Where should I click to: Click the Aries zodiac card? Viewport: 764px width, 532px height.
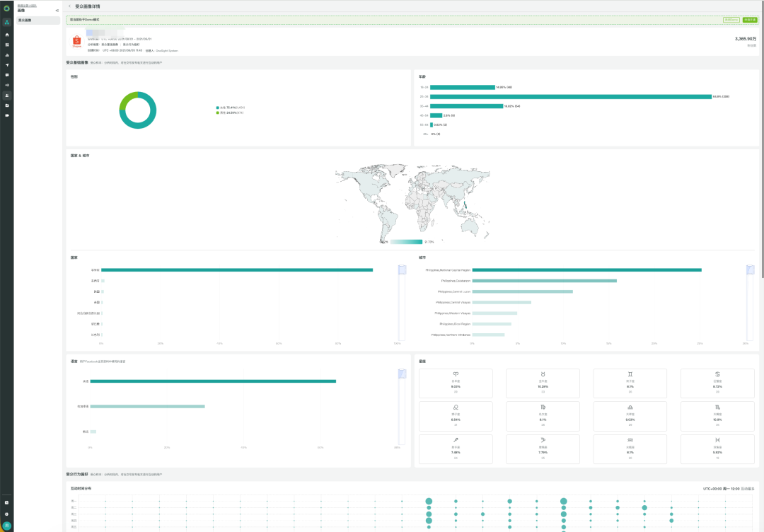456,383
